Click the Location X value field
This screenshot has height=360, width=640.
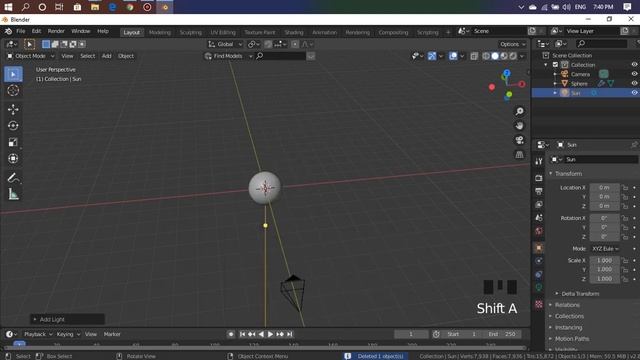click(x=604, y=188)
